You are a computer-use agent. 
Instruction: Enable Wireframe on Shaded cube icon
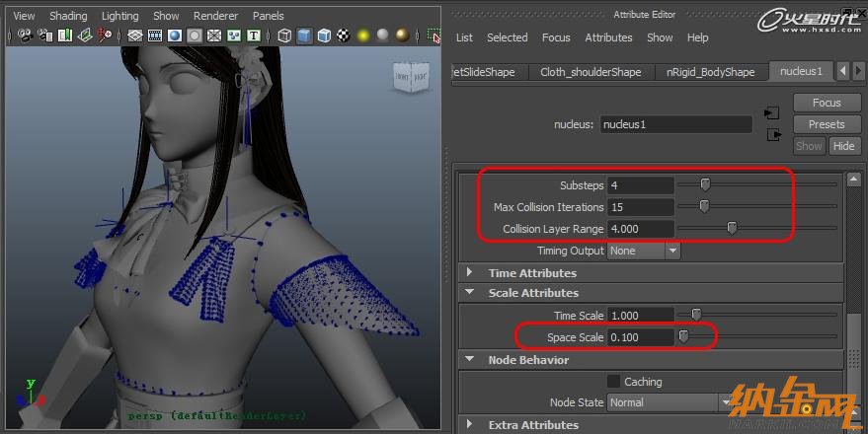[324, 36]
